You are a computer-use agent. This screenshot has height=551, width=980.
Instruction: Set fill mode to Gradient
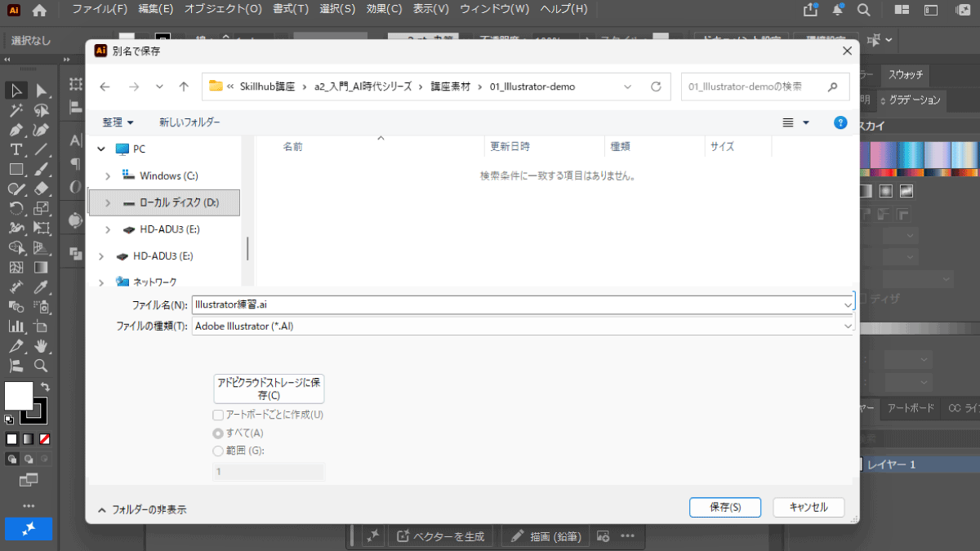[28, 439]
